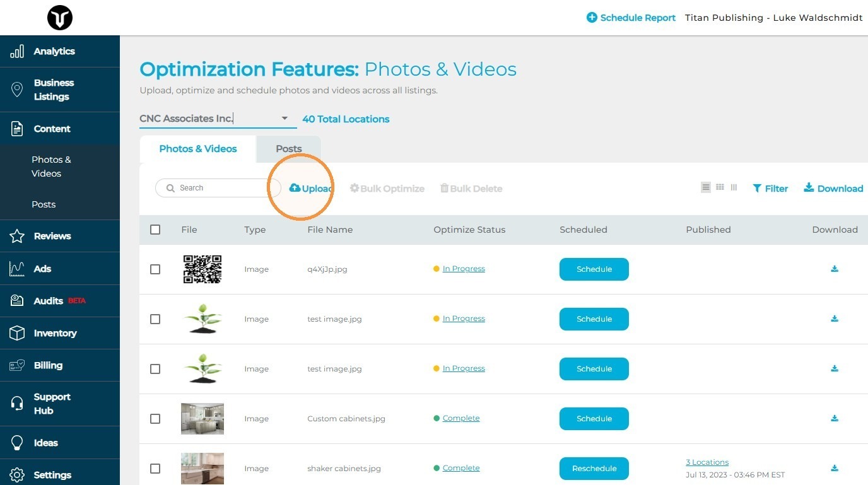The width and height of the screenshot is (868, 485).
Task: Click the Audits icon in sidebar
Action: 17,301
